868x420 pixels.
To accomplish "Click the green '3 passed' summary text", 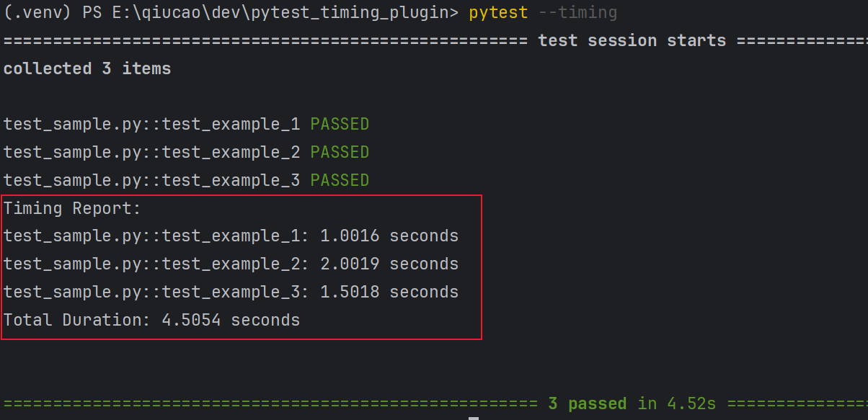I will tap(588, 403).
